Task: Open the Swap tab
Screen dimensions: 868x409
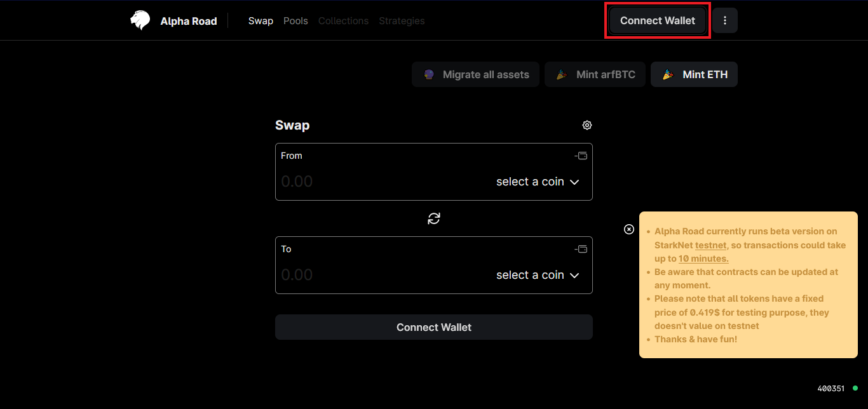Action: (x=261, y=21)
